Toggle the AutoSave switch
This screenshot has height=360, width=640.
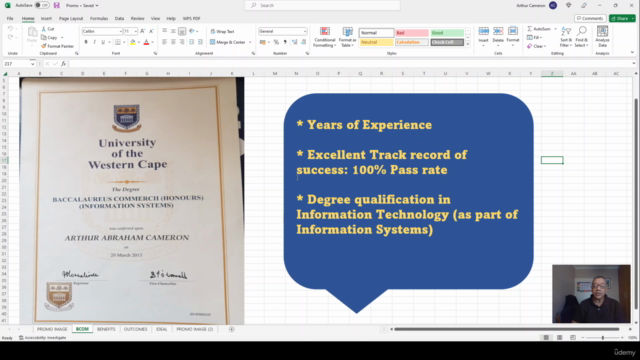click(42, 5)
